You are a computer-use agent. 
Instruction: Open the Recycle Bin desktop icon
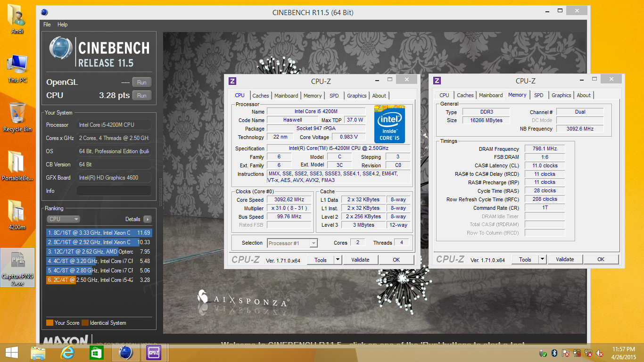(x=17, y=117)
